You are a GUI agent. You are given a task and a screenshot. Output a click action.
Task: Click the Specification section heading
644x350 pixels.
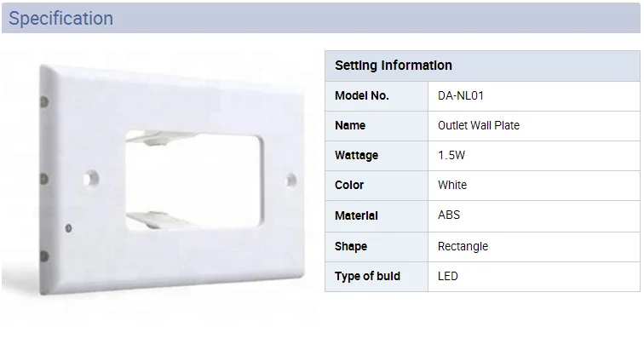[x=60, y=18]
